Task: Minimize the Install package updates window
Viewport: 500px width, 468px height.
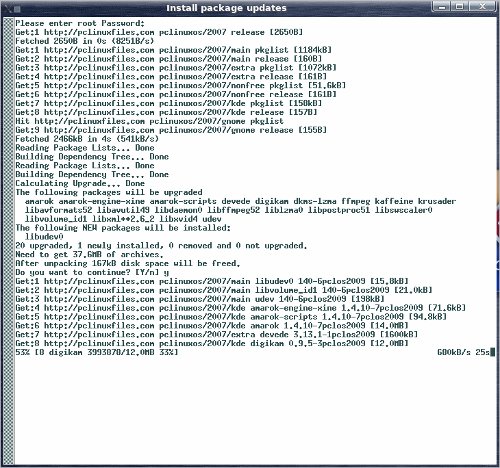Action: click(442, 7)
